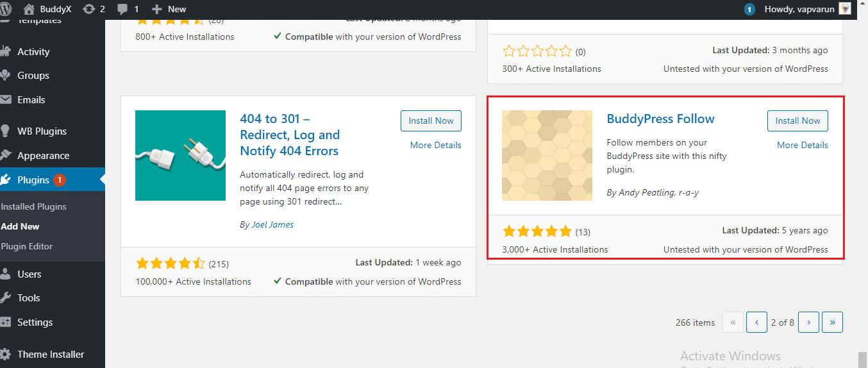This screenshot has width=868, height=368.
Task: Click the Emails envelope icon
Action: (x=5, y=100)
